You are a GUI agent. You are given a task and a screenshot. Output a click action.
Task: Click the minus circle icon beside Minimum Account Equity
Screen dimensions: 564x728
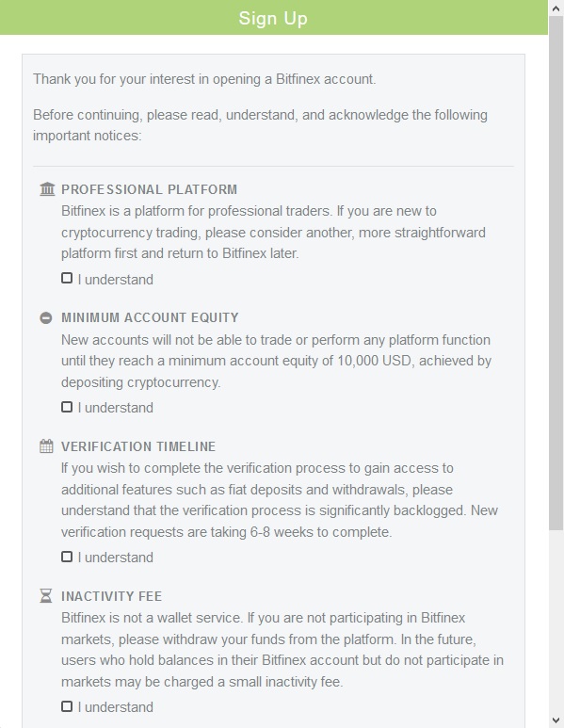pos(46,318)
